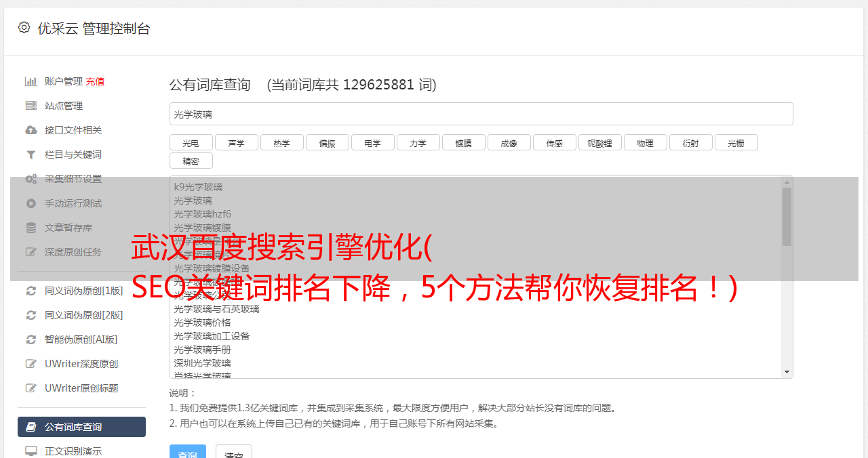The height and width of the screenshot is (458, 868).
Task: Click the refresh icon for 智能伪原创[AI版]
Action: pyautogui.click(x=31, y=339)
